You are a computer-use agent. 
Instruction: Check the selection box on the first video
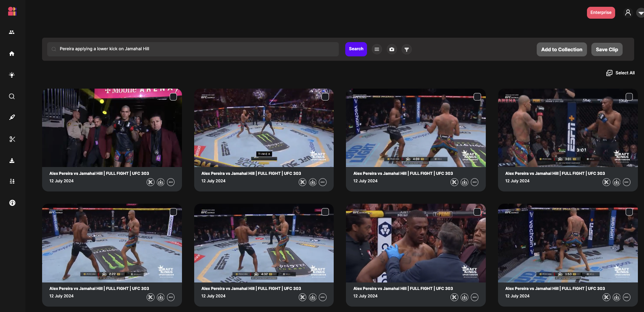coord(173,97)
